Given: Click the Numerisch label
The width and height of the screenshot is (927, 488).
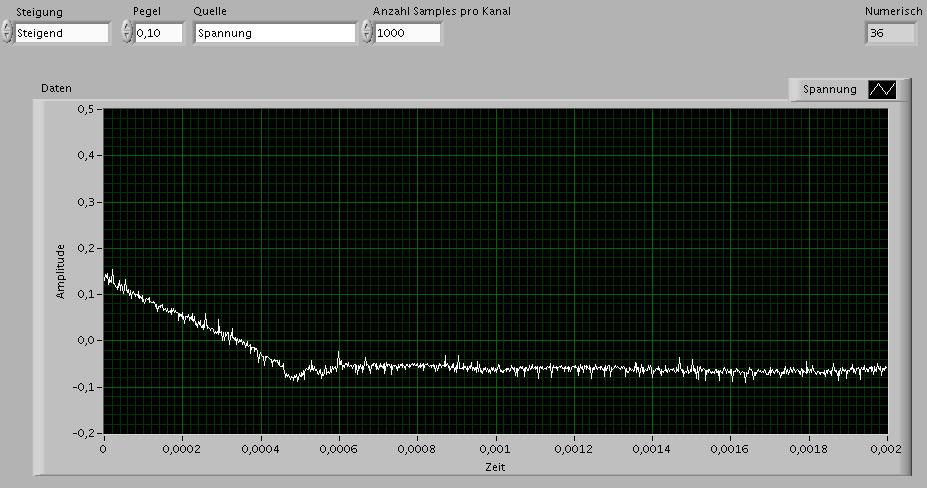Looking at the screenshot, I should point(893,11).
